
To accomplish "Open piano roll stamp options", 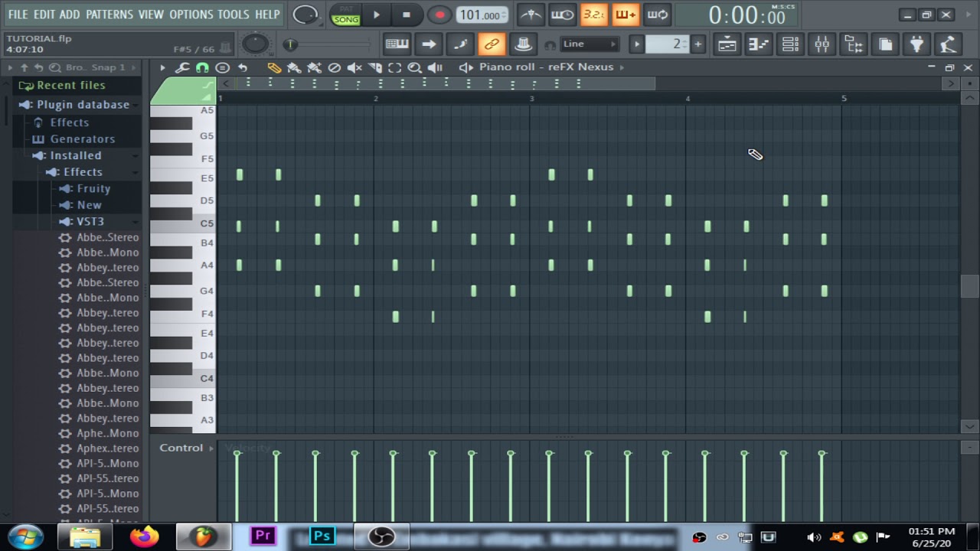I will [x=222, y=67].
